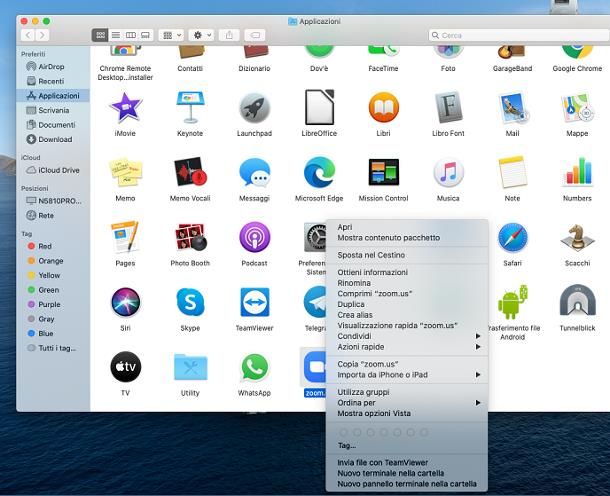Screen dimensions: 610x496
Task: Click the edit tags toolbar button
Action: [x=255, y=35]
